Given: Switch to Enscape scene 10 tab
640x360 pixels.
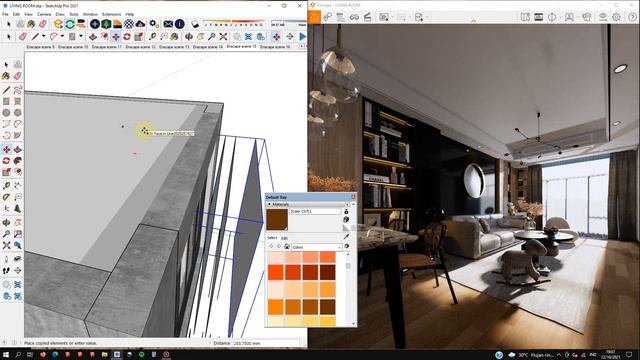Looking at the screenshot, I should point(73,47).
